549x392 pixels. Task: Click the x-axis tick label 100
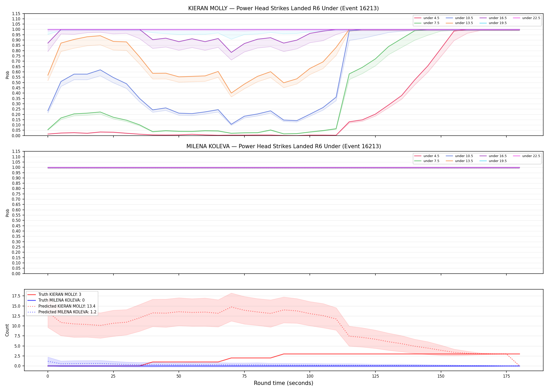310,376
